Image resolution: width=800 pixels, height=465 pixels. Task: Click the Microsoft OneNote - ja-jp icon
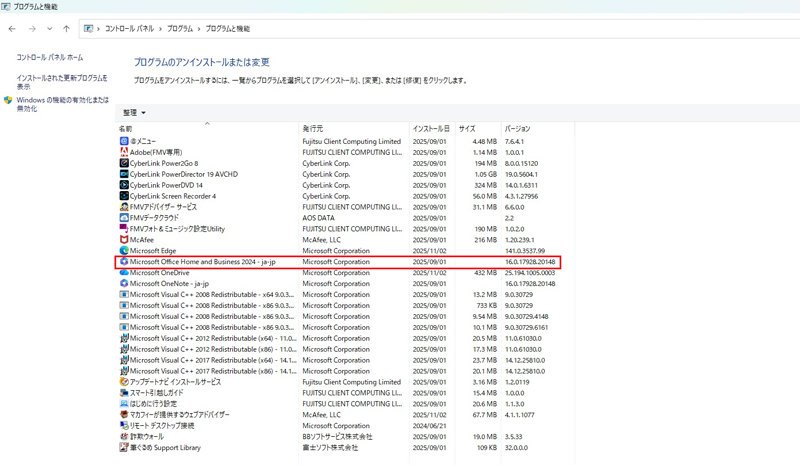pyautogui.click(x=124, y=284)
